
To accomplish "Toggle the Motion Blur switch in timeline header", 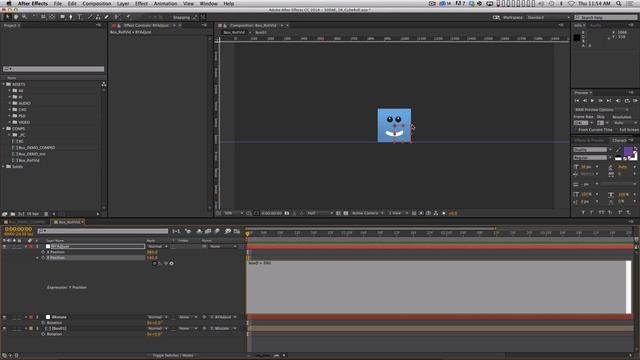I will coord(217,231).
